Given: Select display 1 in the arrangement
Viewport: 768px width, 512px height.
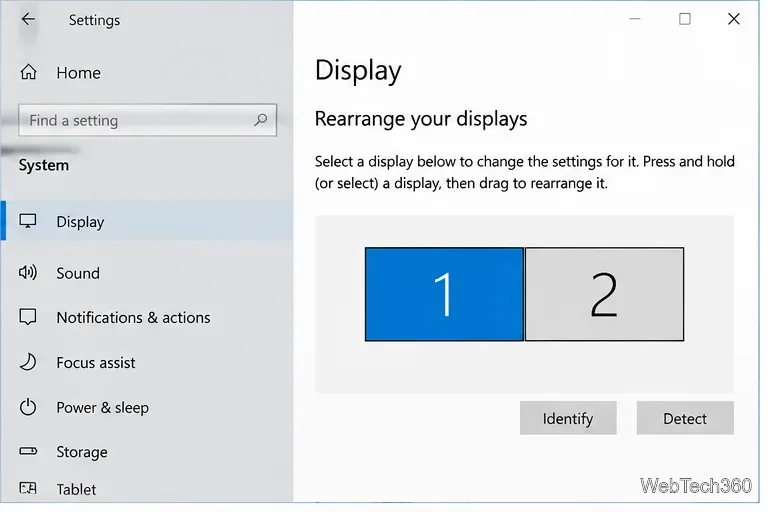Looking at the screenshot, I should click(x=444, y=294).
